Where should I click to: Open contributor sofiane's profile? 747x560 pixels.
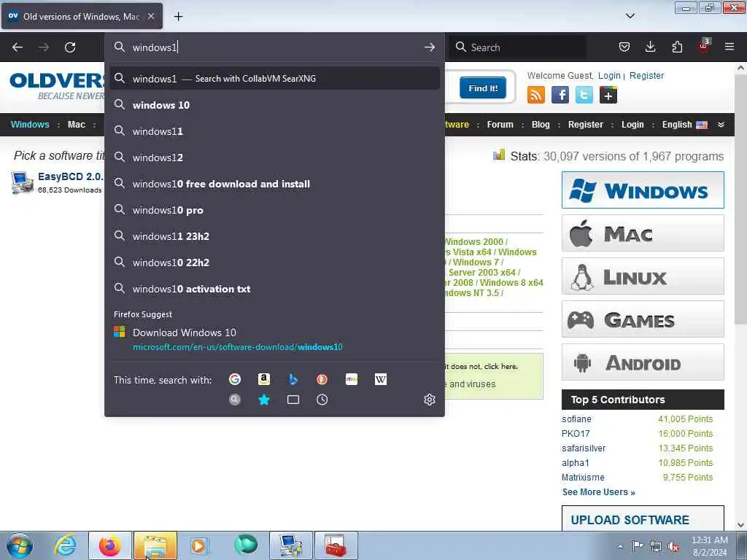pyautogui.click(x=576, y=419)
